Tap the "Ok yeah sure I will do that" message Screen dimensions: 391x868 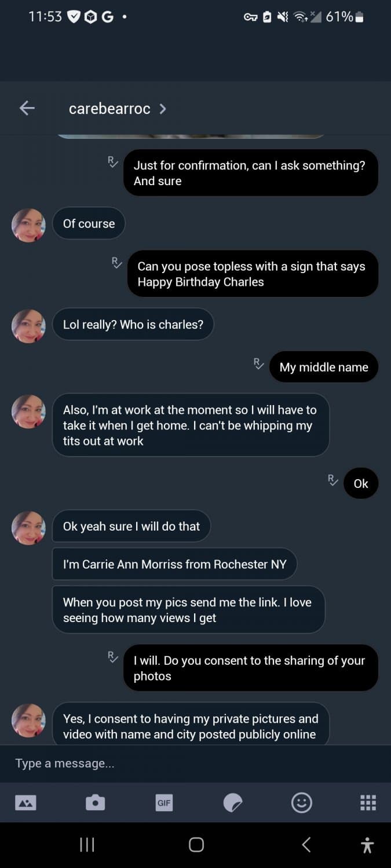point(131,526)
